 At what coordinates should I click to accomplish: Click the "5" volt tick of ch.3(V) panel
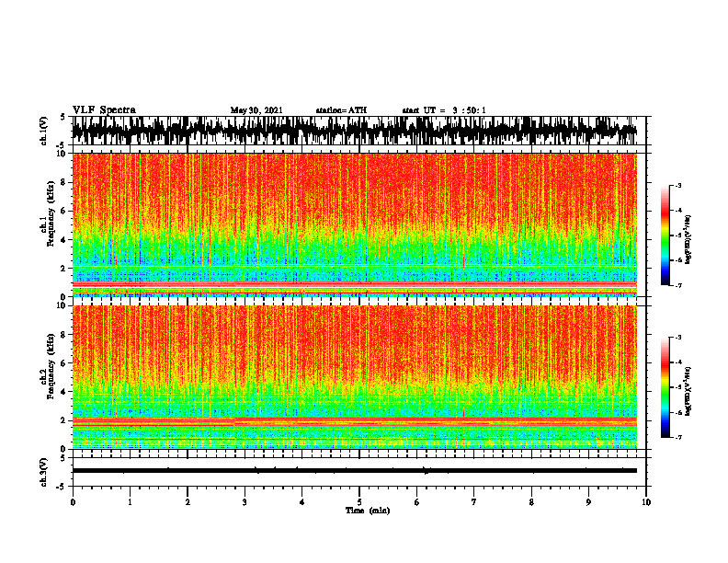coord(63,458)
